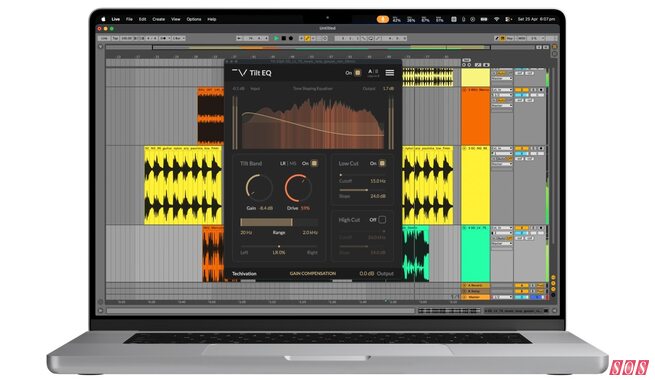Click the MIDI map mode button
Viewport: 655px width, 380px height.
tap(522, 38)
